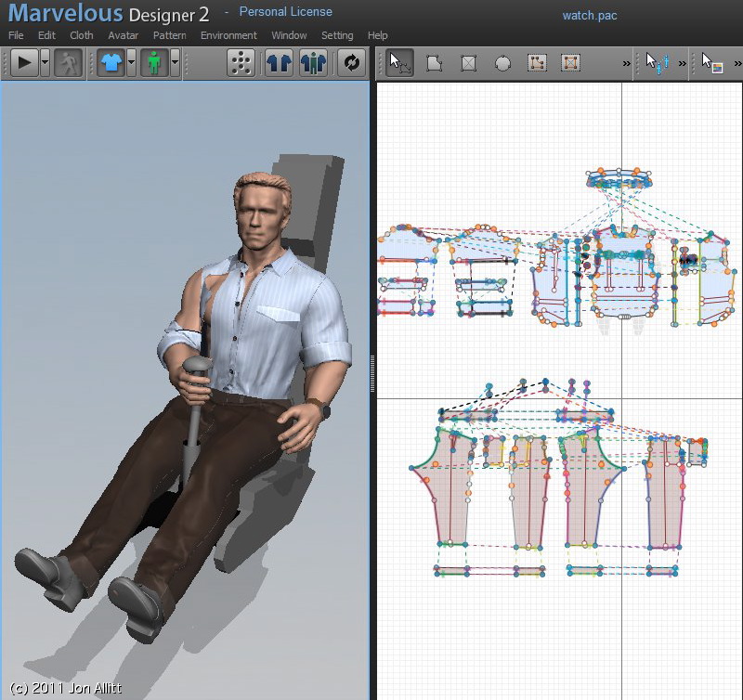Expand the dropdown next to the green avatar icon

175,62
